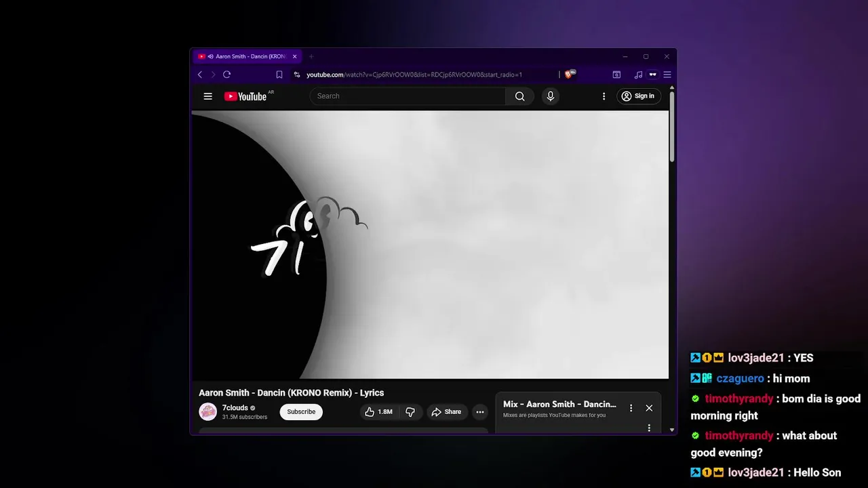The image size is (868, 488).
Task: Click chat username czaguero
Action: [x=740, y=379]
